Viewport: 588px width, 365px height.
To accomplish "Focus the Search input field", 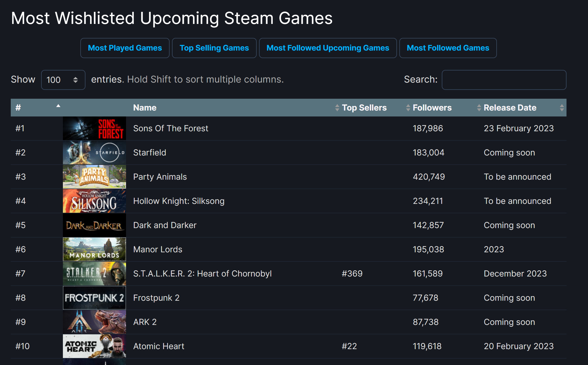I will pyautogui.click(x=504, y=80).
